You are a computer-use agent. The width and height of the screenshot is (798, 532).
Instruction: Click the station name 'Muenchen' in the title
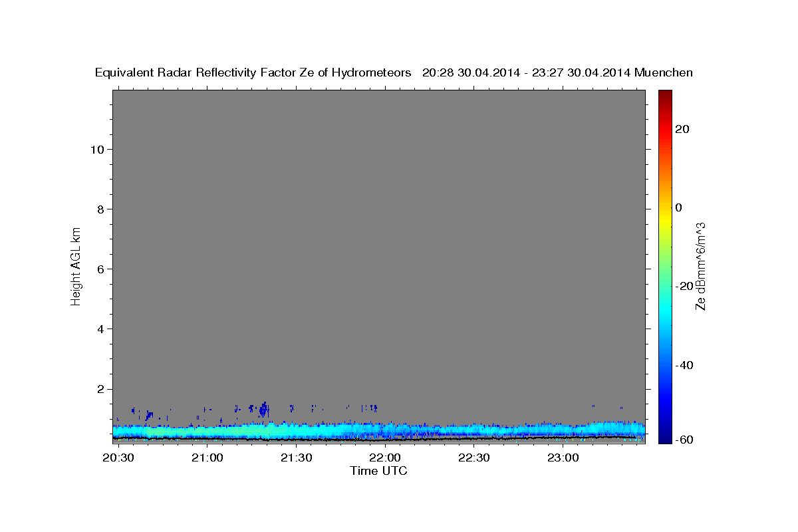click(664, 72)
